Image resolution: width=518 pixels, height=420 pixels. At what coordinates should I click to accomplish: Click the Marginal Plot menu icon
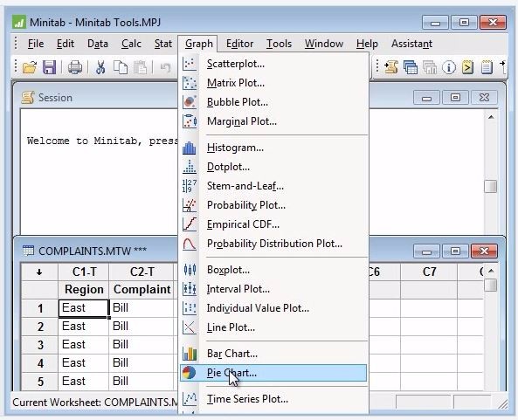pyautogui.click(x=190, y=121)
